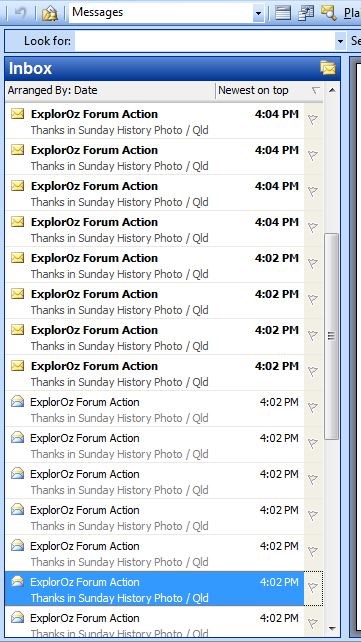Click the envelope with magnifier Find icon
Viewport: 361px width, 642px height.
pos(328,13)
